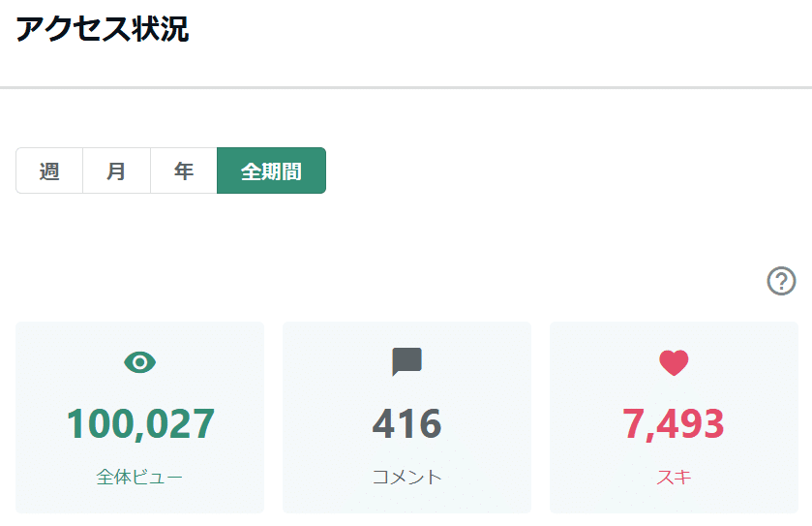Switch to the 週 period tab
Viewport: 812px width, 526px height.
coord(49,171)
